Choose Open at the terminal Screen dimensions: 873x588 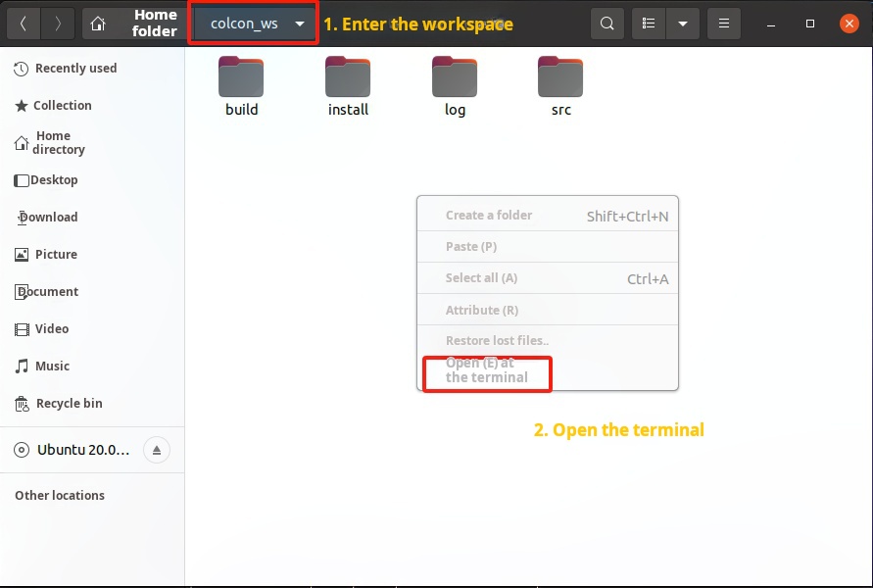tap(487, 370)
